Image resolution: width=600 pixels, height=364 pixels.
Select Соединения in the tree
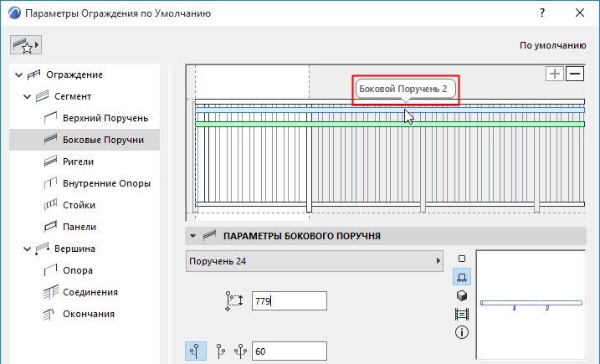[x=90, y=292]
